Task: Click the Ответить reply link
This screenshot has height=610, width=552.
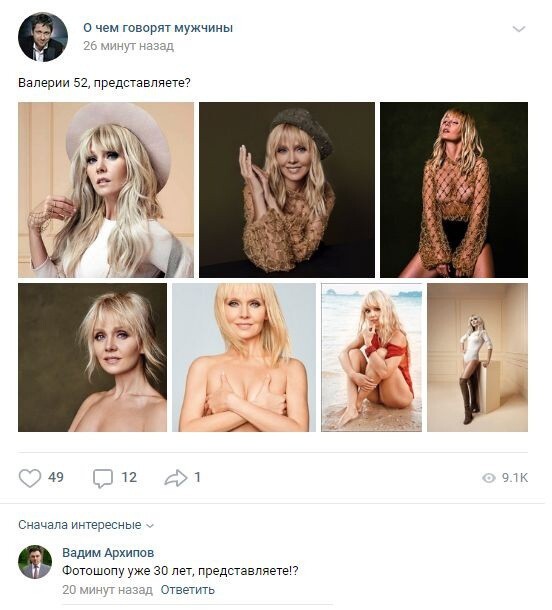Action: [x=188, y=590]
